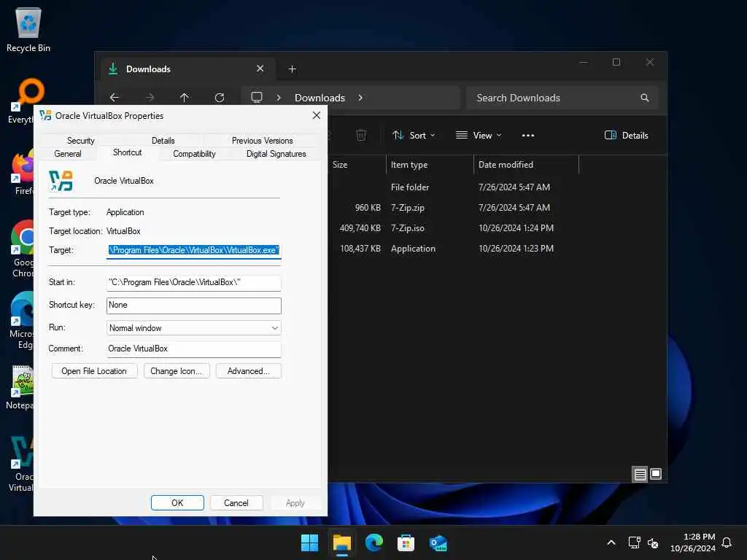
Task: Switch to large thumbnails view icon at bottom
Action: tap(656, 474)
